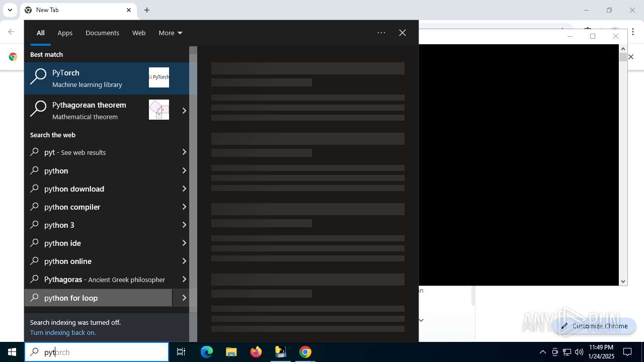Viewport: 644px width, 362px height.
Task: Select the Pythagorean theorem result
Action: pyautogui.click(x=98, y=111)
